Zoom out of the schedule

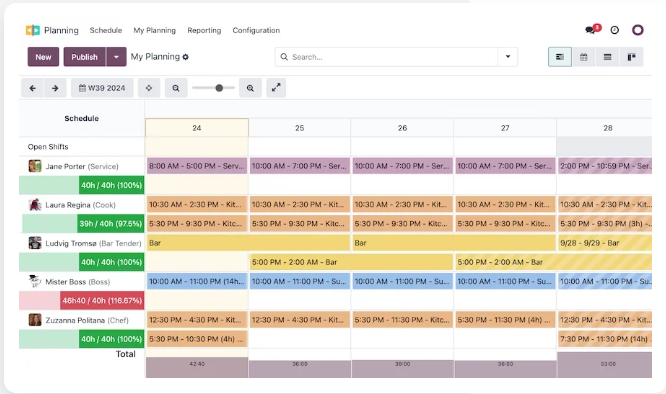[176, 88]
